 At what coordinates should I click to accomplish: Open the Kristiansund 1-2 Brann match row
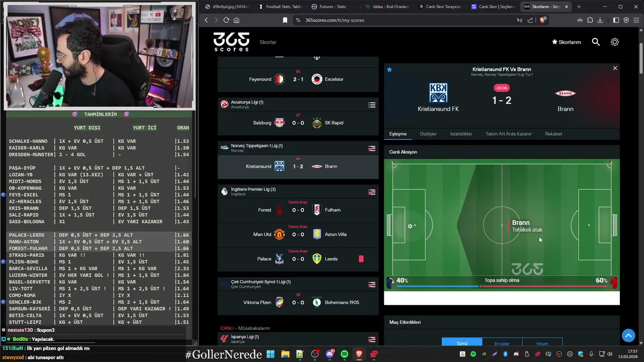point(298,166)
